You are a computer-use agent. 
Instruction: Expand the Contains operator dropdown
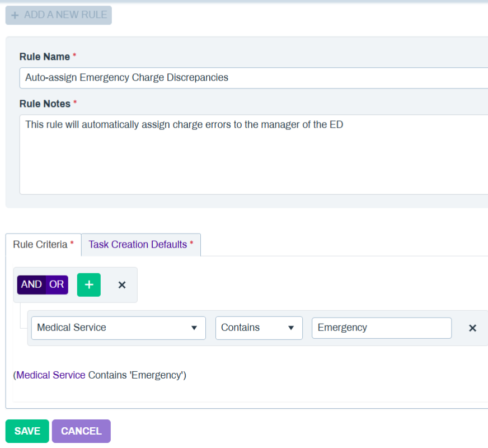259,328
